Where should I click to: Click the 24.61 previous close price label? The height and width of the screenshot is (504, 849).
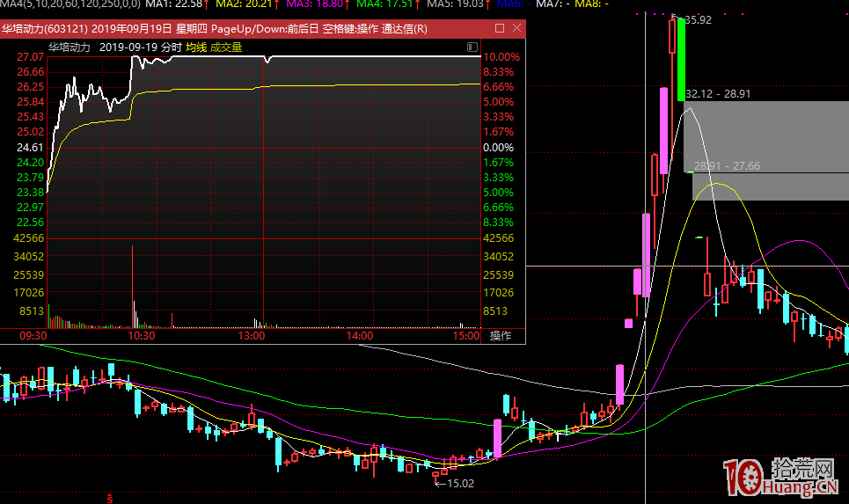[x=30, y=147]
